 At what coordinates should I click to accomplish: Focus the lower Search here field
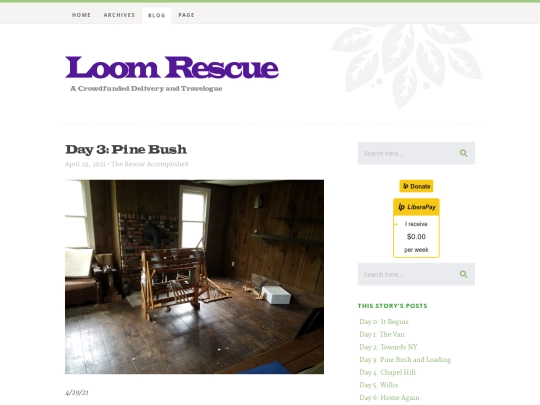(408, 274)
